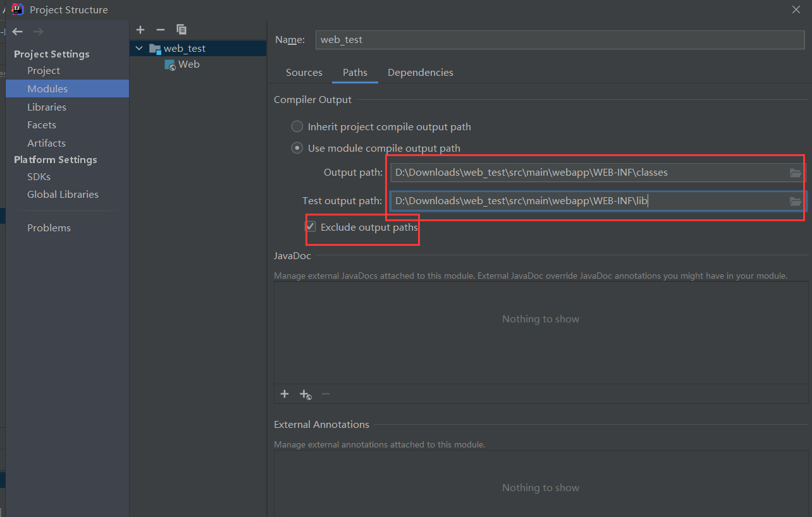Screen dimensions: 812x517
Task: Switch to the Paths tab
Action: [355, 73]
